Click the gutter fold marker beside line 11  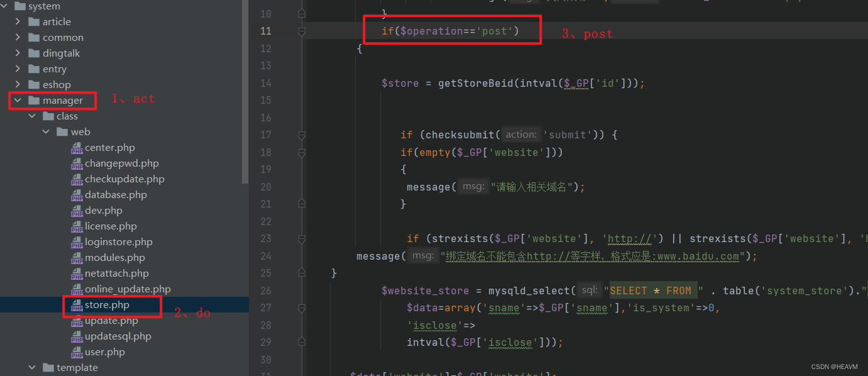click(301, 30)
